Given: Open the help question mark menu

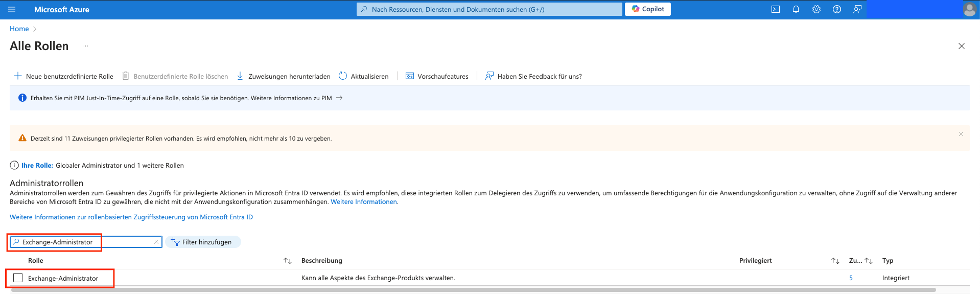Looking at the screenshot, I should coord(837,9).
